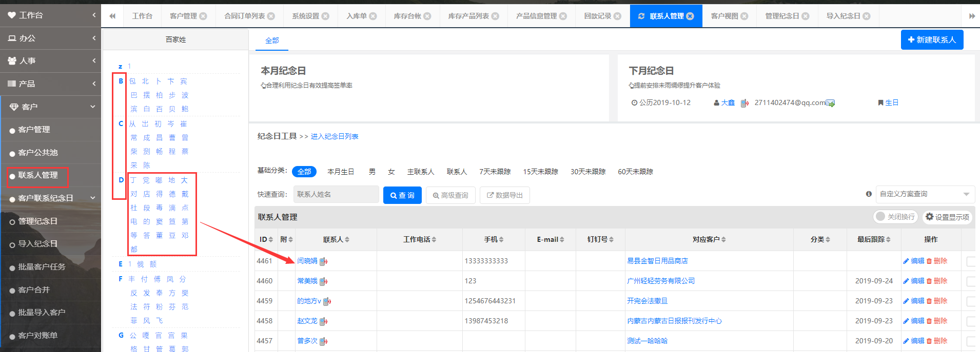980x352 pixels.
Task: Switch to the 客户视图 tab
Action: click(724, 16)
